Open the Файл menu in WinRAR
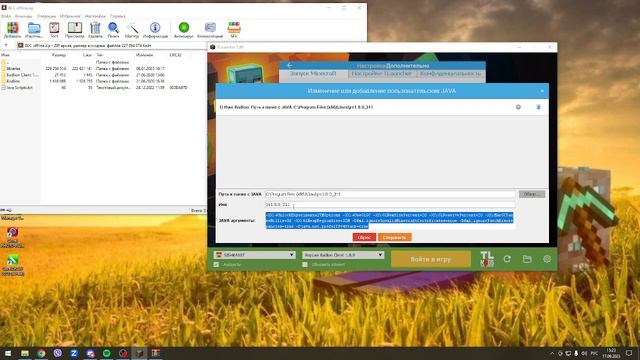This screenshot has height=360, width=640. (6, 16)
